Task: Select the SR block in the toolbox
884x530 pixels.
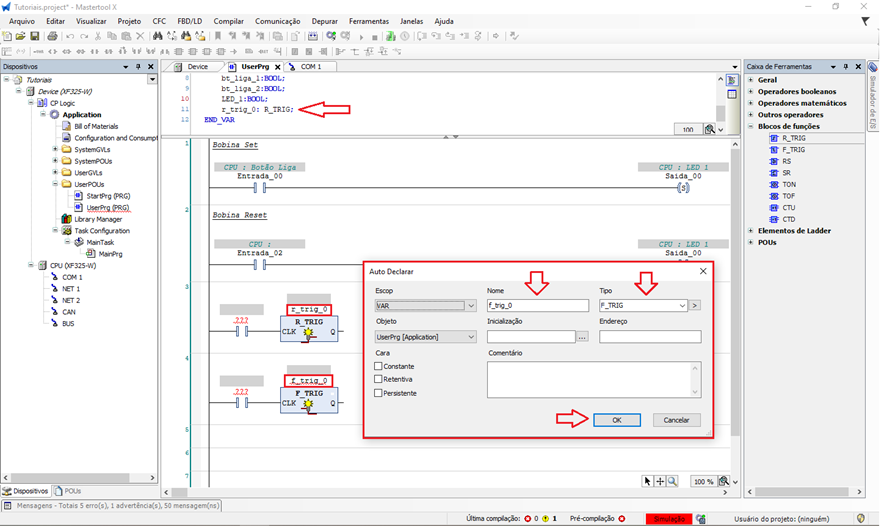Action: (x=786, y=172)
